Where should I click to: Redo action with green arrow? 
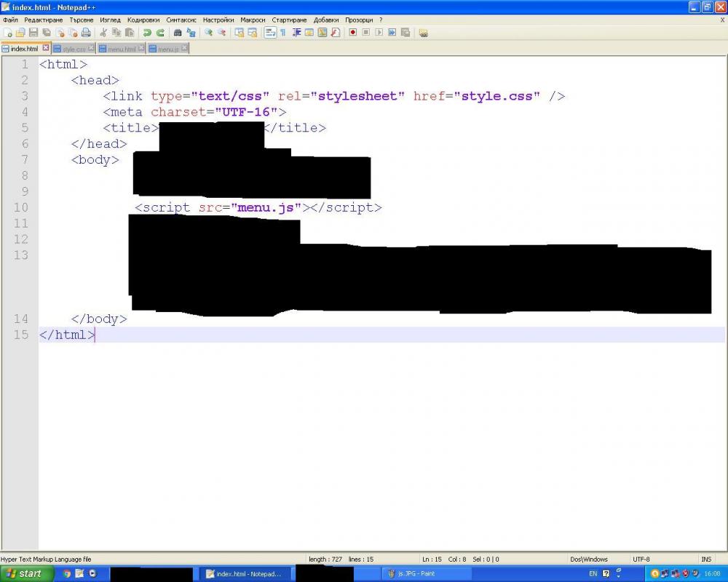click(160, 33)
